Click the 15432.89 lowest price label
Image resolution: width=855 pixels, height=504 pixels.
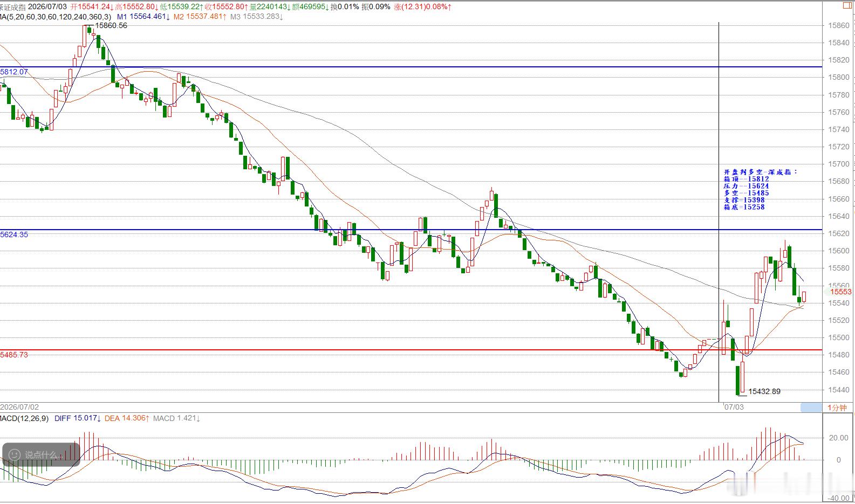pyautogui.click(x=764, y=391)
